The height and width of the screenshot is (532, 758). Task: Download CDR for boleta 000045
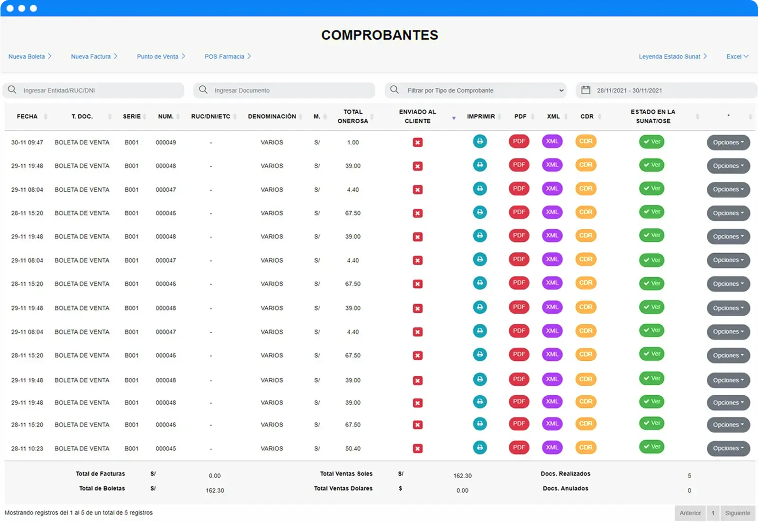(586, 447)
